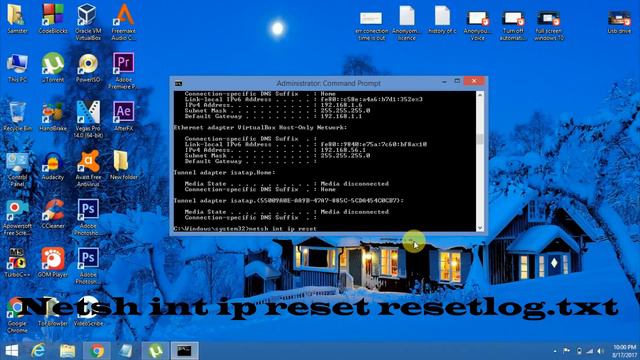Select the Command Prompt taskbar button
640x360 pixels.
184,351
